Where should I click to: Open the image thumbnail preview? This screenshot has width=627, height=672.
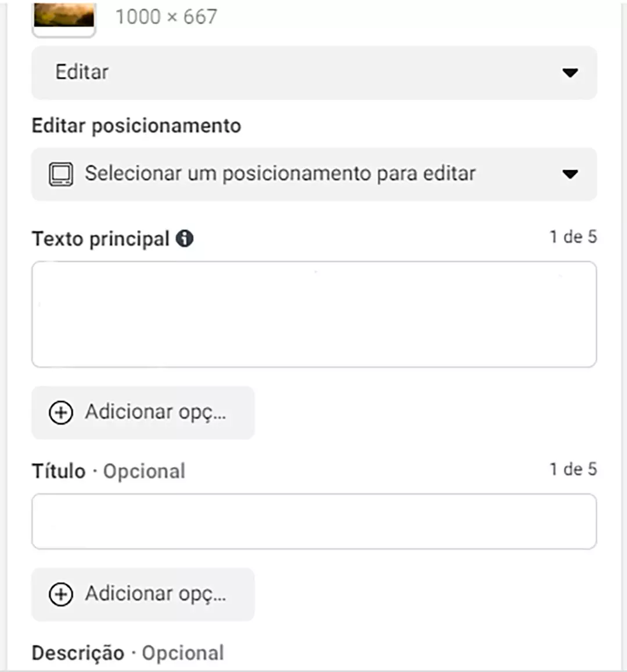64,19
